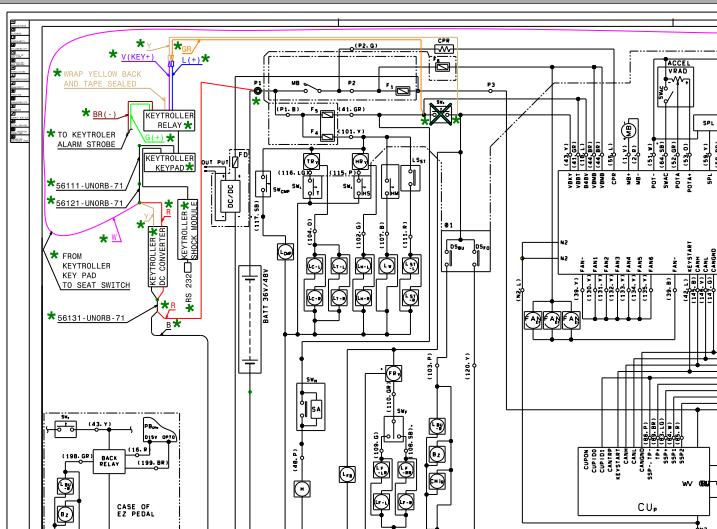Click the CASE OF EZ PEDAL caption
The image size is (717, 529).
135,510
